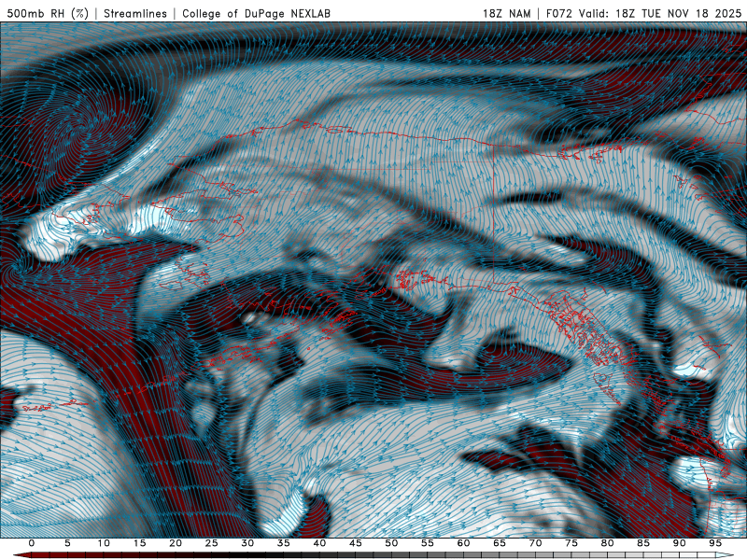Click the "55" color scale label
Image resolution: width=747 pixels, height=560 pixels.
[428, 543]
